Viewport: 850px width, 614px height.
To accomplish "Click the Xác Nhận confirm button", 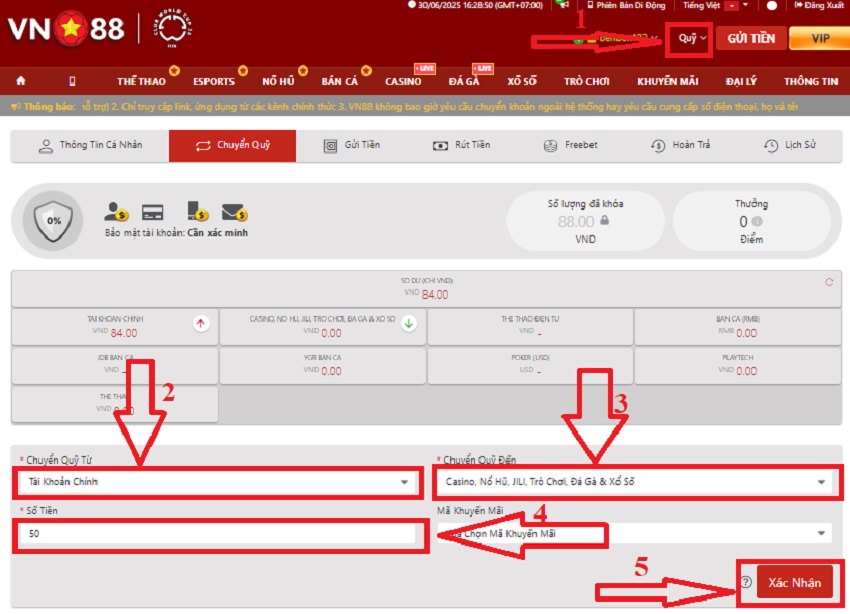I will point(794,583).
